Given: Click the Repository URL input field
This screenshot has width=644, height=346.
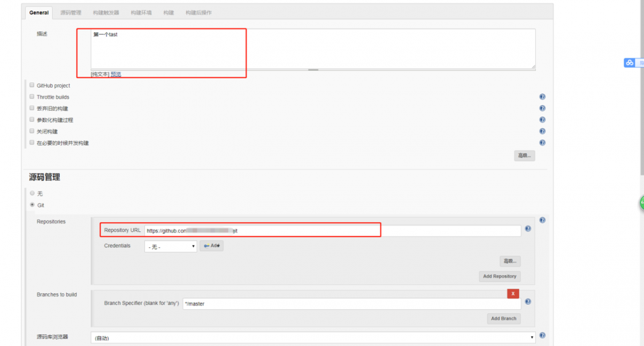Looking at the screenshot, I should pos(332,231).
